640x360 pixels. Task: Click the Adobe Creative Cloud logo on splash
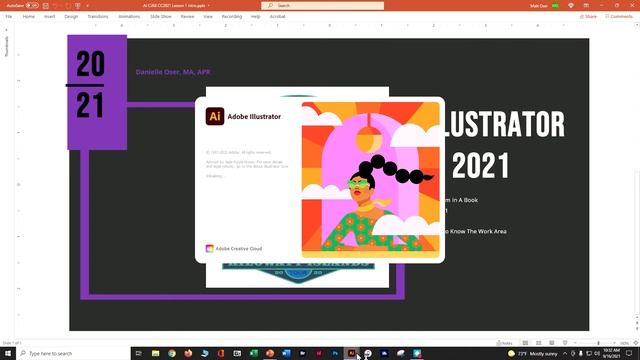[x=209, y=249]
